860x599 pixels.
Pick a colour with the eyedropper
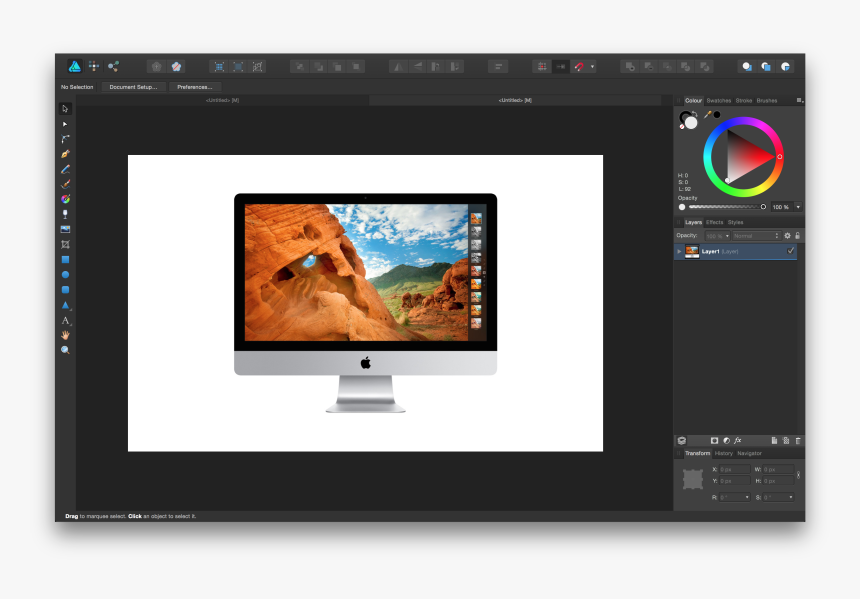click(x=709, y=113)
